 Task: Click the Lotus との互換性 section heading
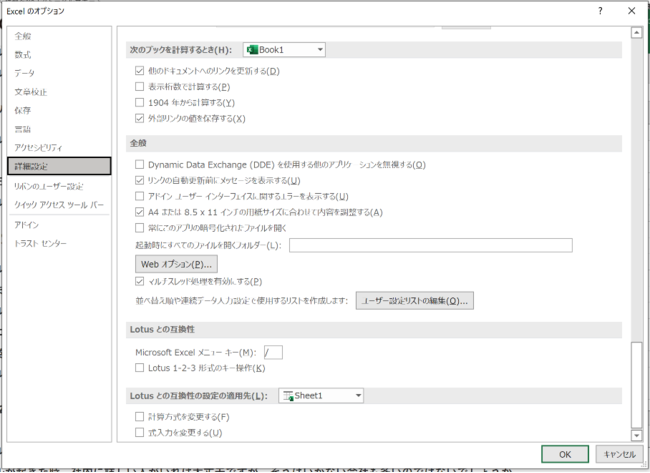162,330
